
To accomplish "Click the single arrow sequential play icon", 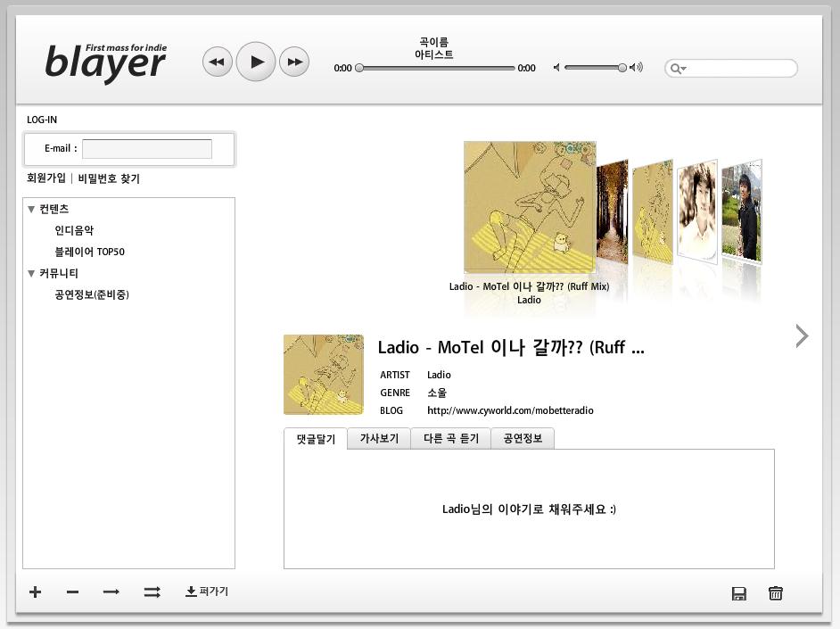I will pyautogui.click(x=111, y=592).
